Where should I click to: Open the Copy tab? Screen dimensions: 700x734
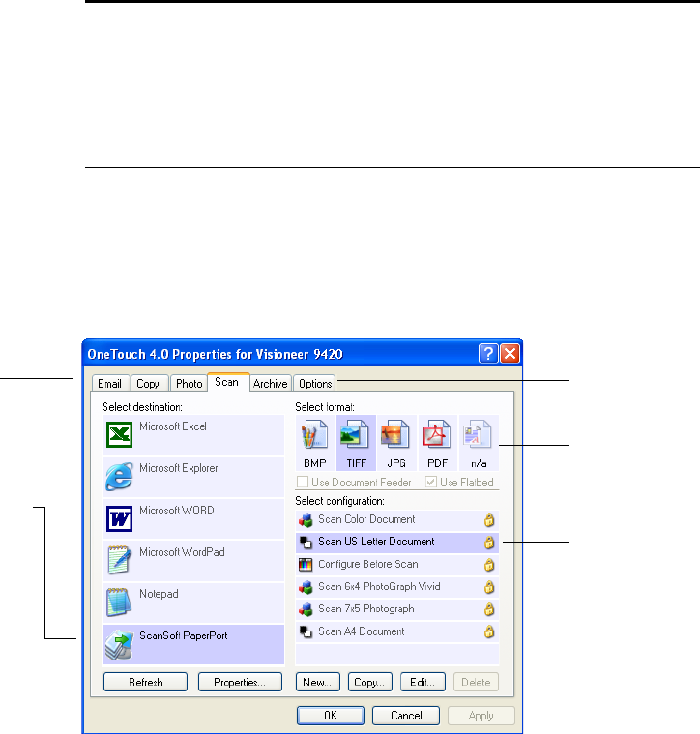click(x=148, y=383)
